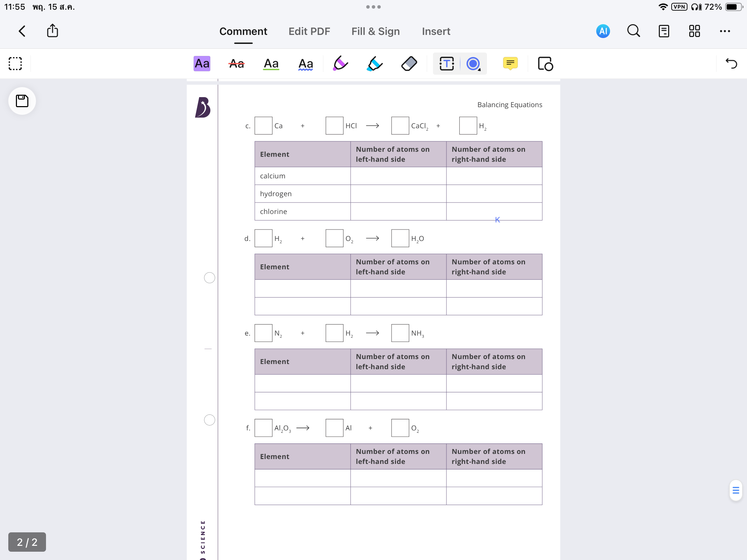Image resolution: width=747 pixels, height=560 pixels.
Task: Fill coefficient box before O2 in equation f
Action: pos(400,428)
